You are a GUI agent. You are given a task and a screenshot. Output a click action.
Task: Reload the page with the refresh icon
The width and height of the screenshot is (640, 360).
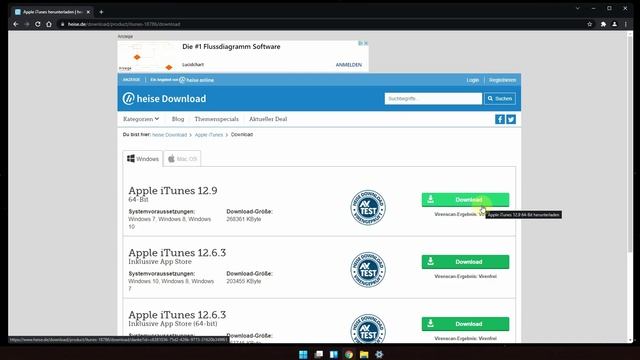[38, 24]
